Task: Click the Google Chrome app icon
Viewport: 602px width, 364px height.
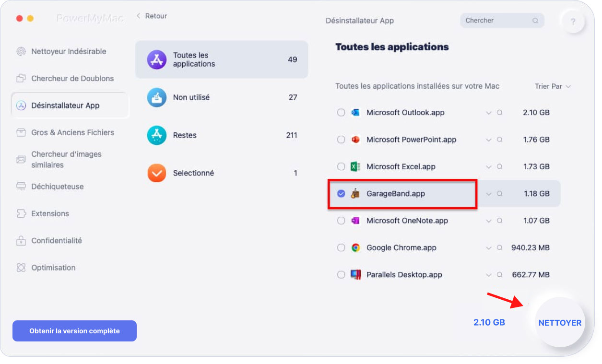Action: 355,248
